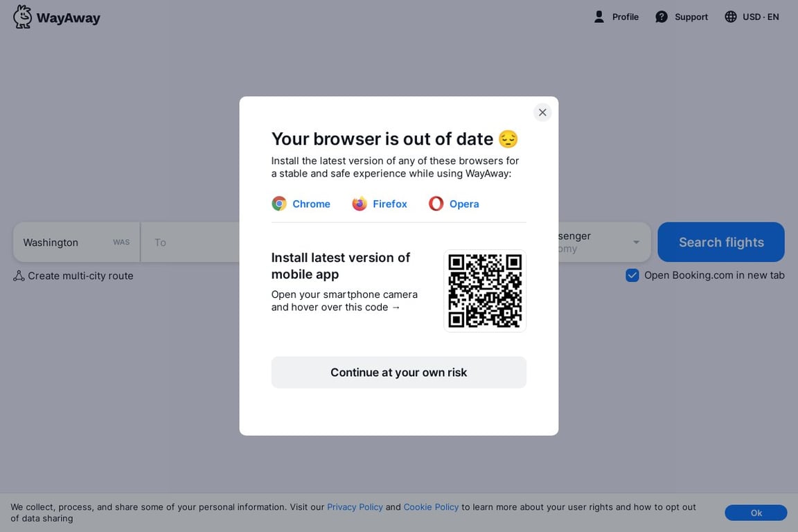Open the Firefox download link

[x=380, y=204]
